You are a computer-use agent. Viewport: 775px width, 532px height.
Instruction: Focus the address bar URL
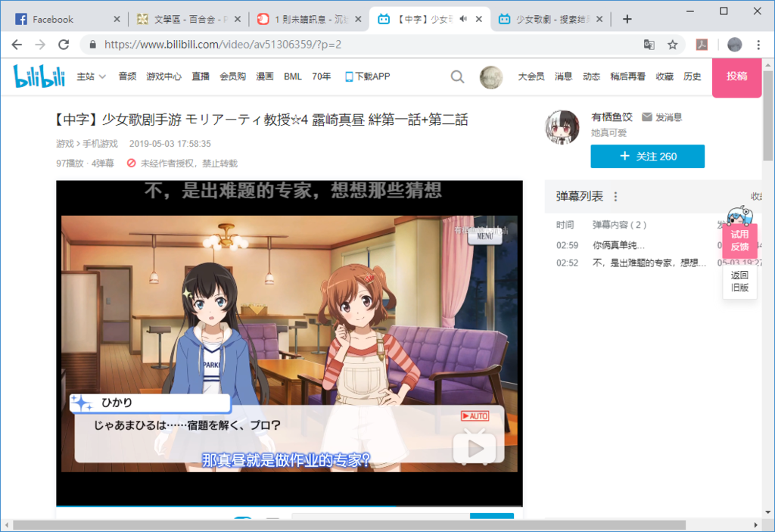tap(223, 45)
